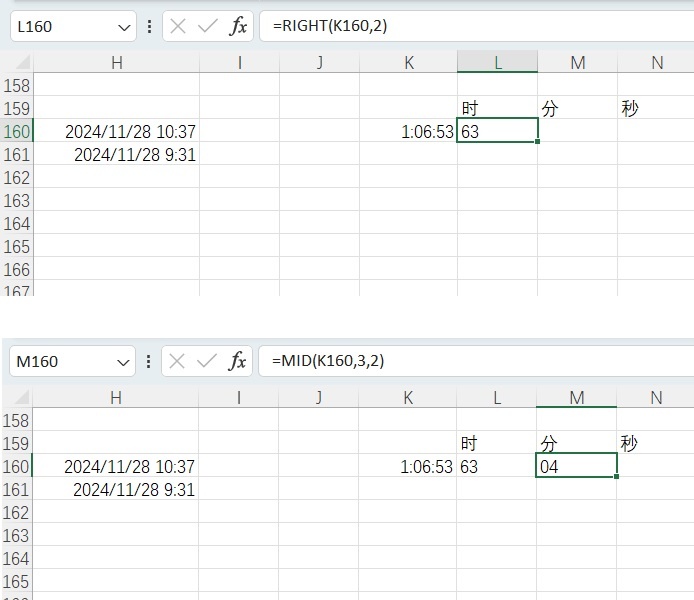Open the Name Box dropdown showing L160
This screenshot has width=694, height=600.
(124, 27)
